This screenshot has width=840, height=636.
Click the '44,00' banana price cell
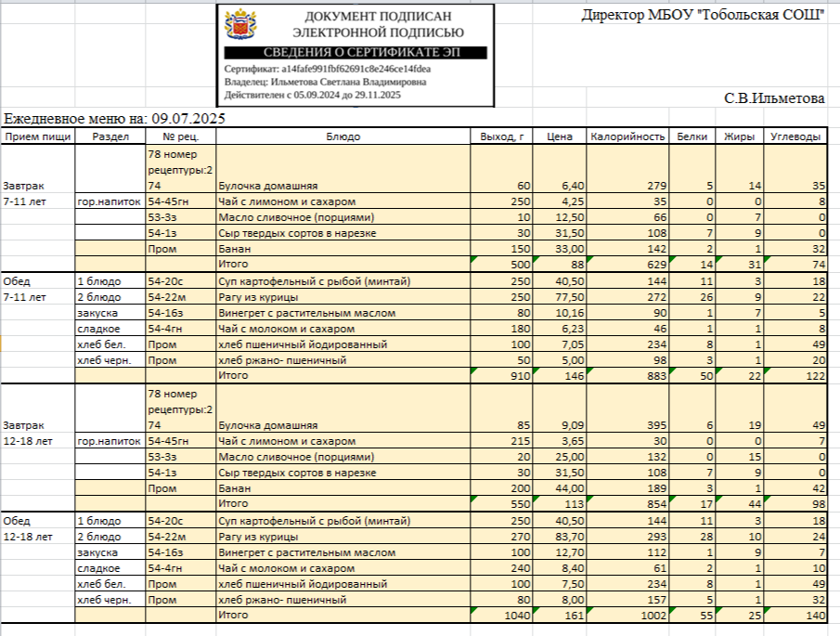(560, 488)
